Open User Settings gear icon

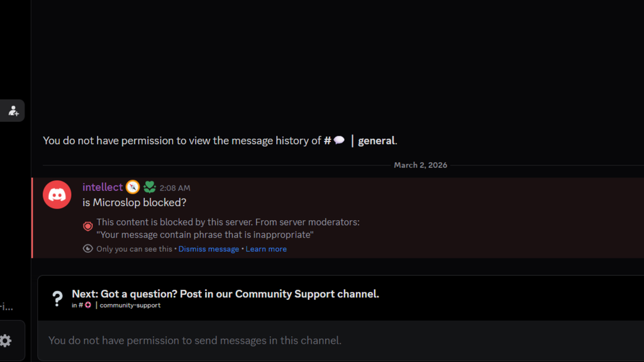pos(6,341)
